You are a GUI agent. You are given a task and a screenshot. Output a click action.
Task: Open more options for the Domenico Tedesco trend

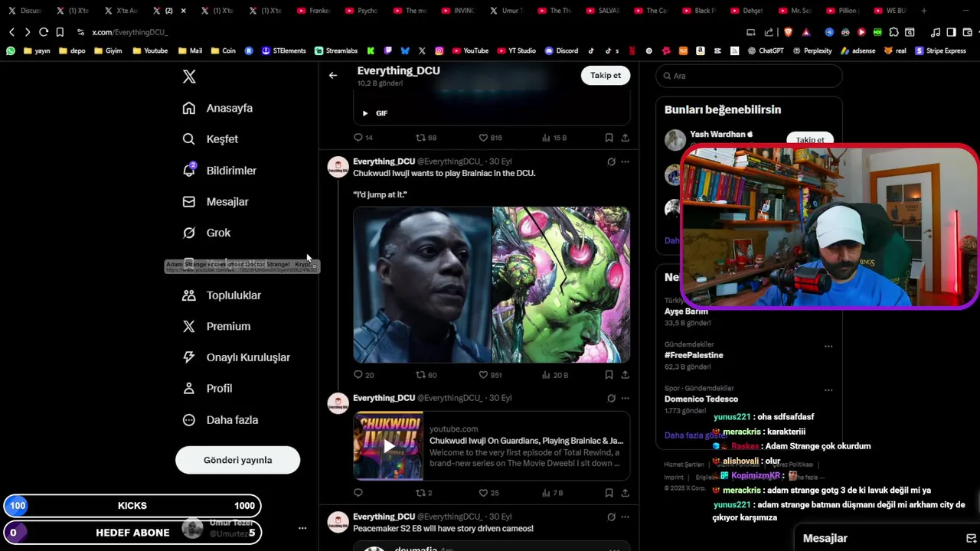coord(828,390)
